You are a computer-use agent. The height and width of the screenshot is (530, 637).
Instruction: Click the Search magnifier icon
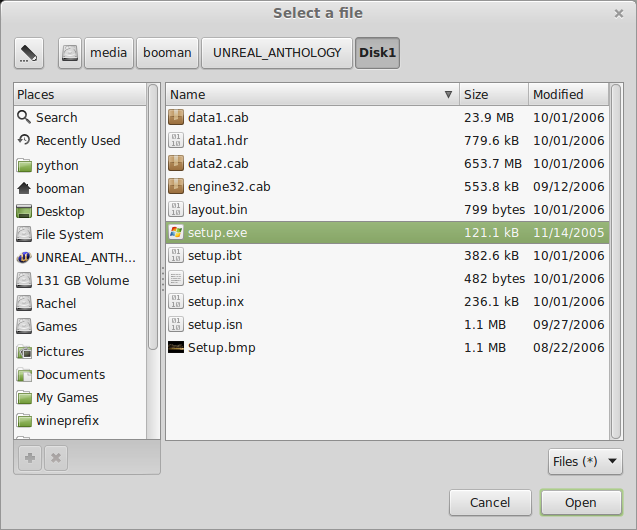pyautogui.click(x=24, y=117)
